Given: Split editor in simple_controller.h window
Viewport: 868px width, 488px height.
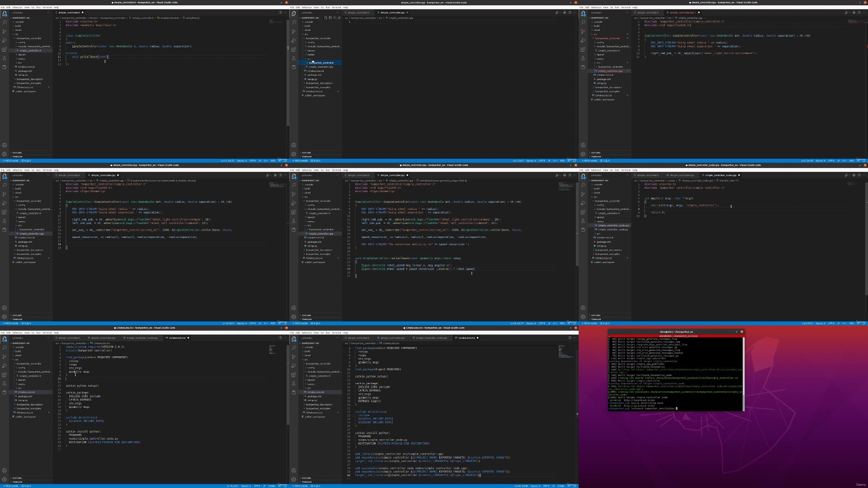Looking at the screenshot, I should coord(280,13).
